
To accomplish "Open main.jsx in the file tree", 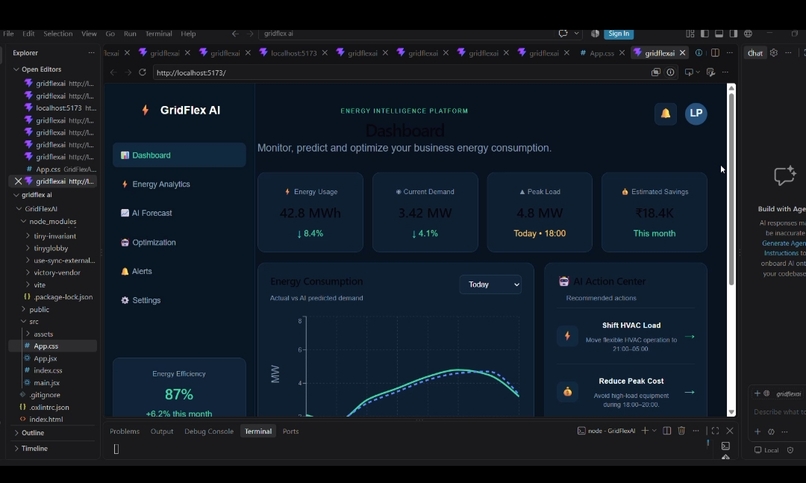I will [46, 382].
